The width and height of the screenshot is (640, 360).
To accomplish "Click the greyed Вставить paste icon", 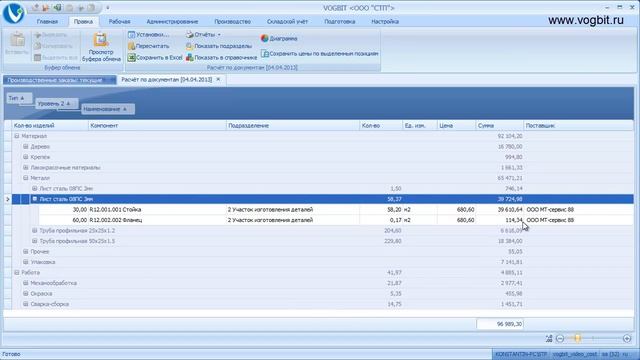I will click(17, 40).
